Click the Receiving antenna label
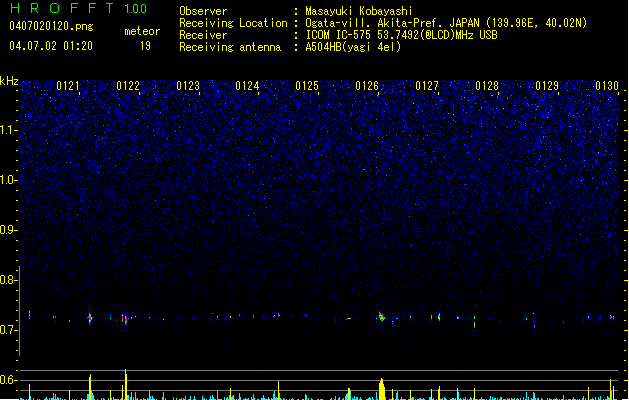Screen dimensions: 629x400 point(230,47)
